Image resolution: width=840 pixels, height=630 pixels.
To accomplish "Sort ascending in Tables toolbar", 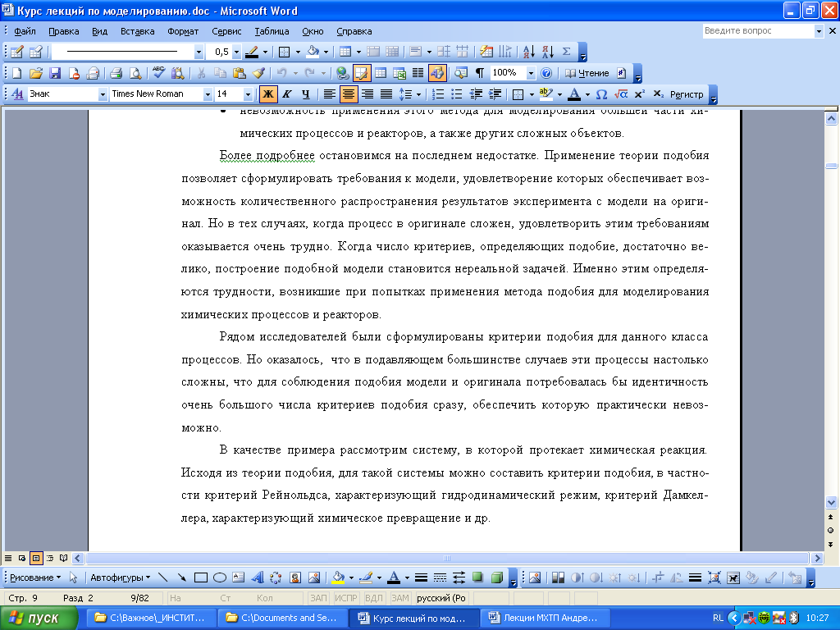I will pos(529,52).
